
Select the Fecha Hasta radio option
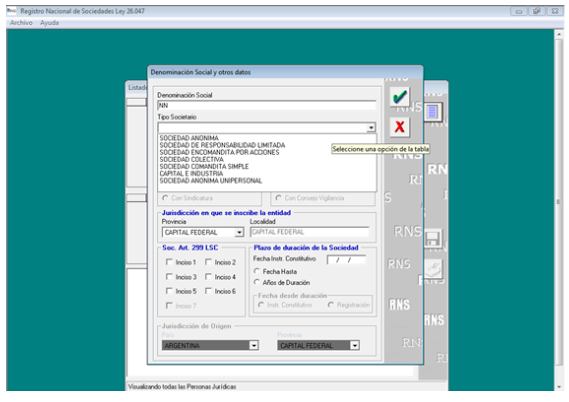(x=257, y=271)
